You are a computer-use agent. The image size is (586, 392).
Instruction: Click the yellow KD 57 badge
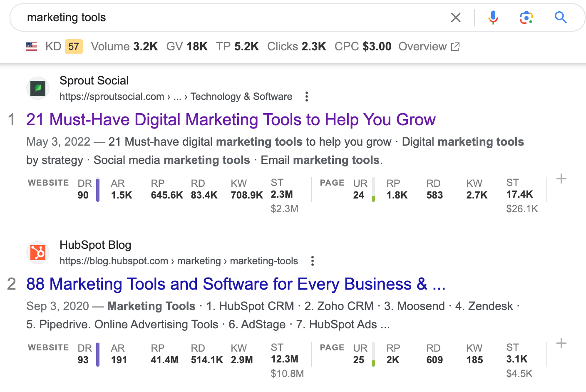(x=73, y=46)
